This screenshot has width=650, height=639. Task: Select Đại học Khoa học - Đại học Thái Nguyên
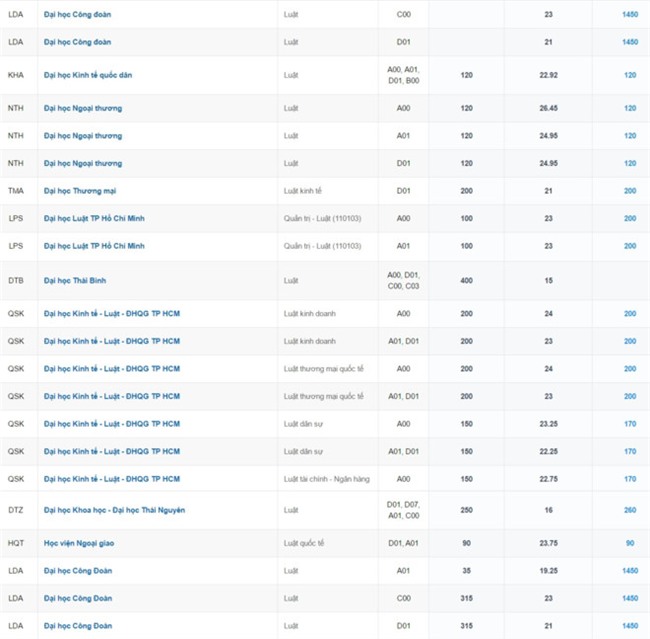[114, 510]
